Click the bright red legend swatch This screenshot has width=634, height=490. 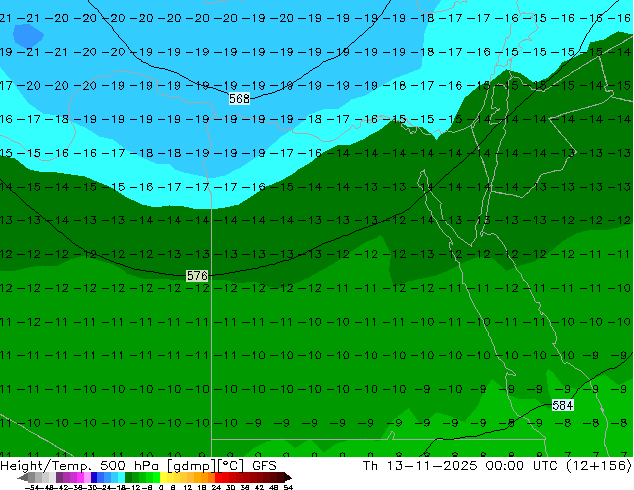tap(218, 477)
